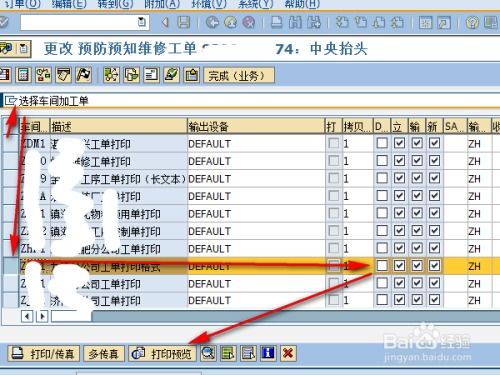The height and width of the screenshot is (375, 500).
Task: Open Customize Local Layout icon
Action: tap(491, 23)
